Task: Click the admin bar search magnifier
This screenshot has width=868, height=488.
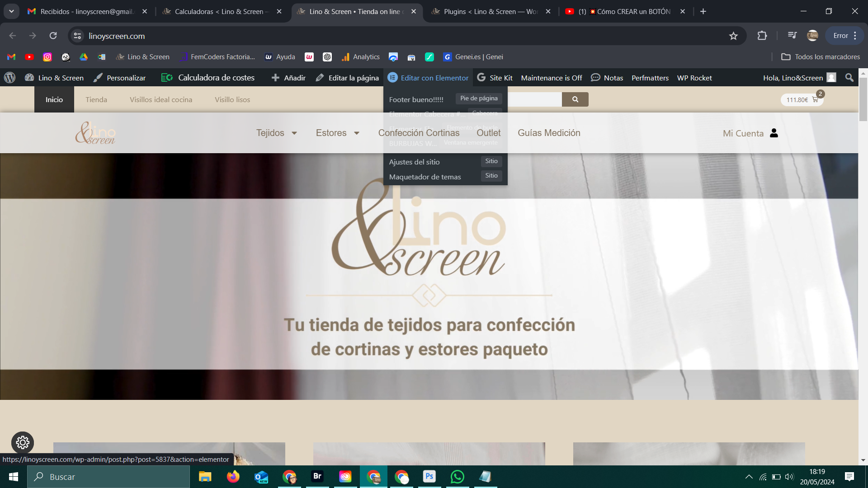Action: [x=849, y=78]
